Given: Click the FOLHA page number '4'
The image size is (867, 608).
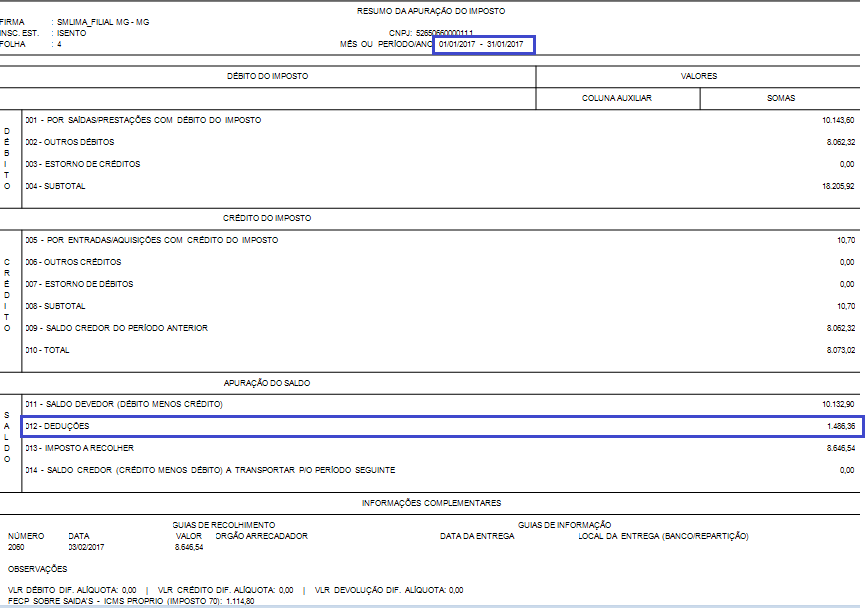Looking at the screenshot, I should point(59,44).
